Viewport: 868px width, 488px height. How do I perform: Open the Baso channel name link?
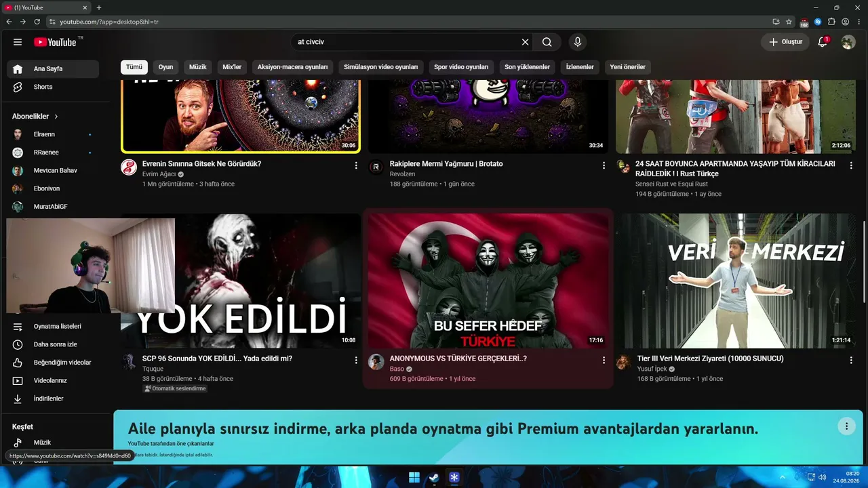coord(397,369)
